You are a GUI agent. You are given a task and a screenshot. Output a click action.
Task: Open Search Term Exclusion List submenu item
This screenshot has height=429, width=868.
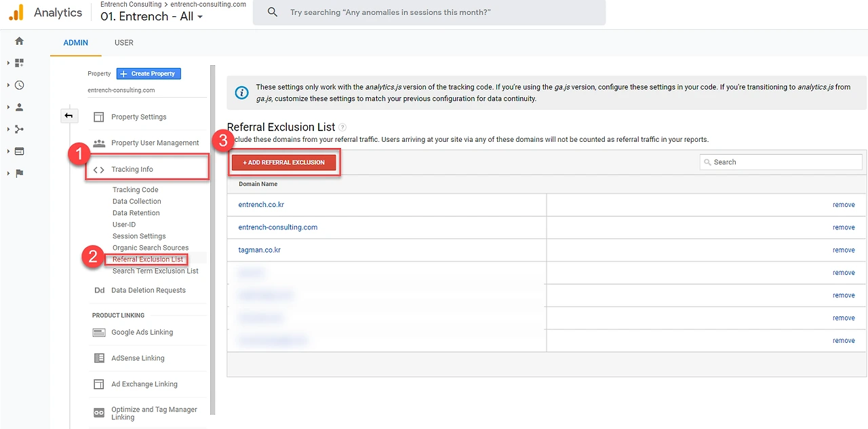coord(155,271)
